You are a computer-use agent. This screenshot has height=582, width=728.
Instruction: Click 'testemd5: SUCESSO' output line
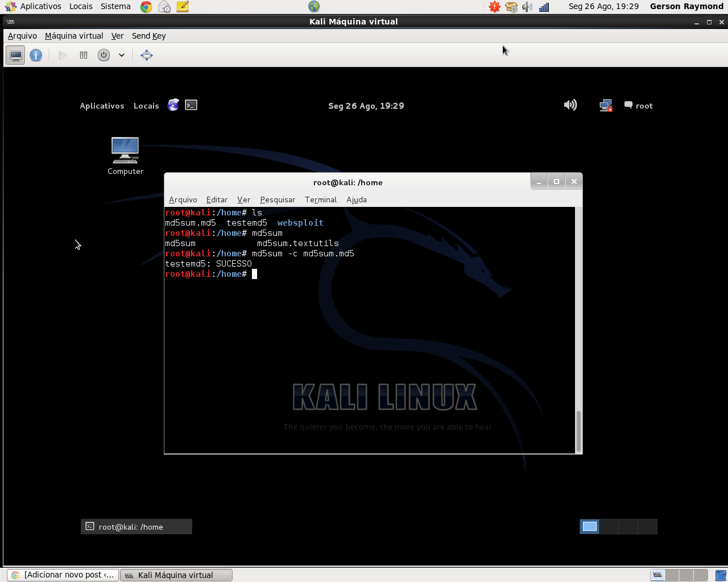pyautogui.click(x=208, y=264)
